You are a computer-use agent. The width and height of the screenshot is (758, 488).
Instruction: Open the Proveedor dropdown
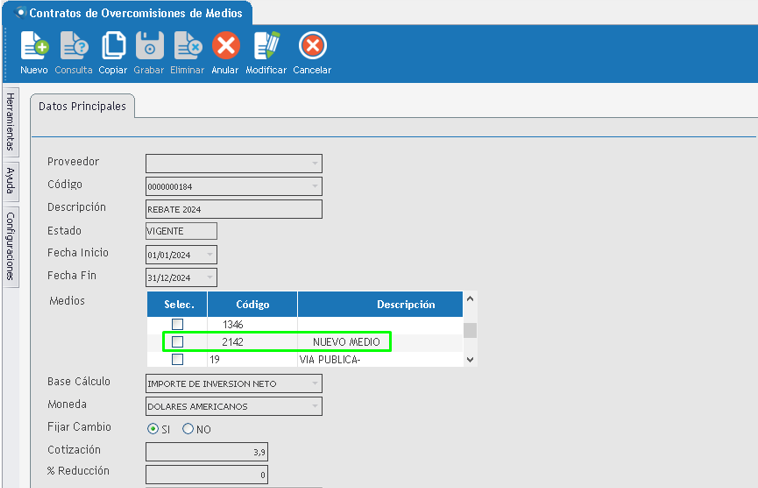pos(315,163)
